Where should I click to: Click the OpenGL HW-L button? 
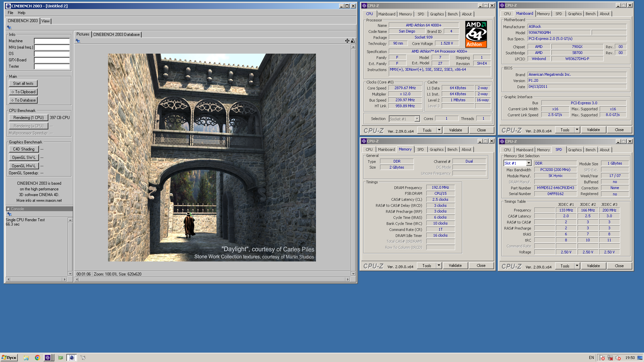[x=24, y=166]
